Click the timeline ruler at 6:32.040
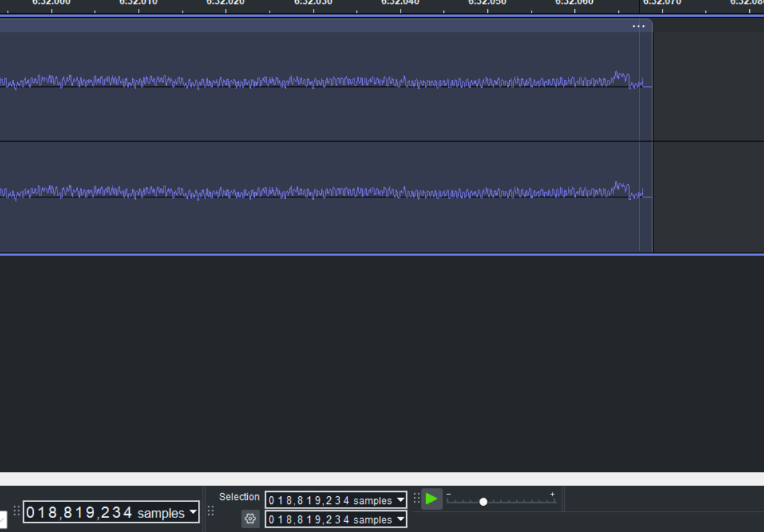 pos(400,6)
